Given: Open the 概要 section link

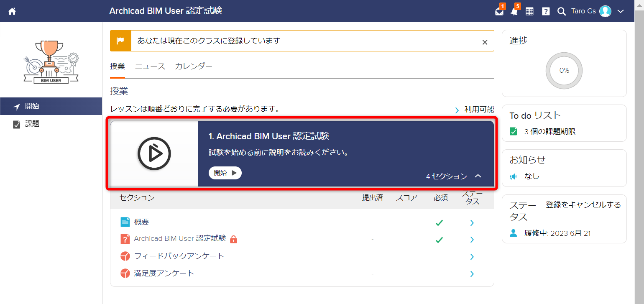Looking at the screenshot, I should click(141, 222).
